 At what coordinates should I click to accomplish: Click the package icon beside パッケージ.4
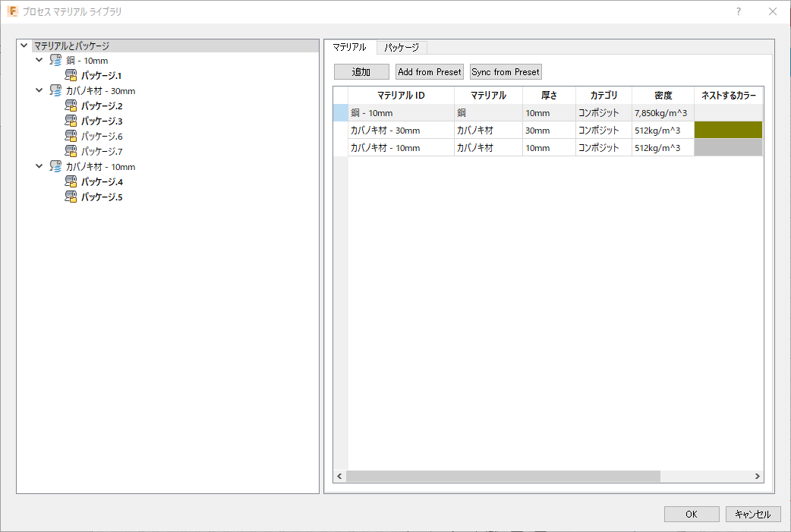click(71, 181)
